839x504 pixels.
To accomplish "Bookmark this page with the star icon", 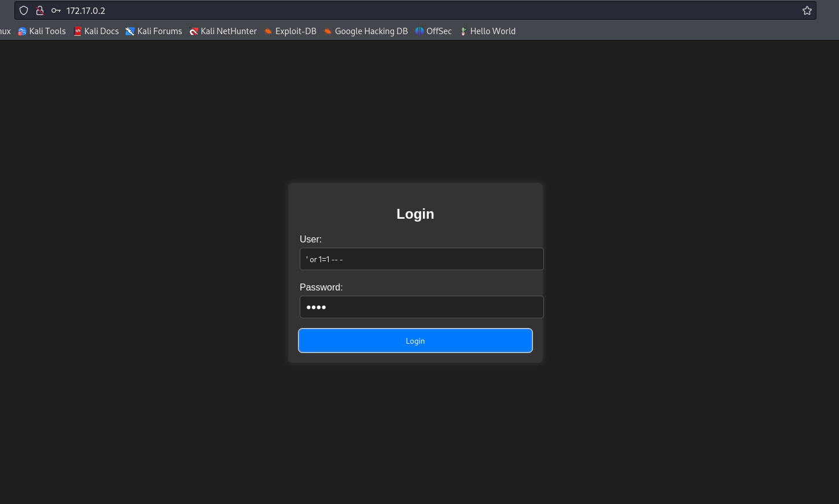I will coord(807,10).
